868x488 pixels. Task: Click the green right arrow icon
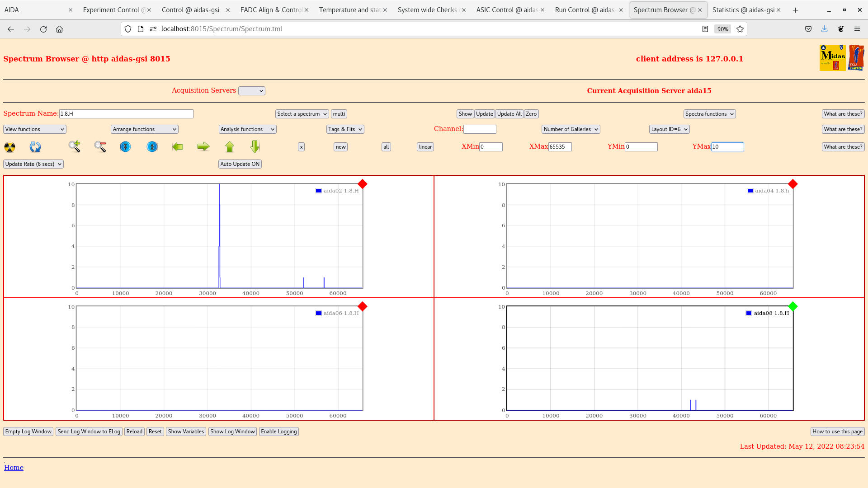point(203,146)
